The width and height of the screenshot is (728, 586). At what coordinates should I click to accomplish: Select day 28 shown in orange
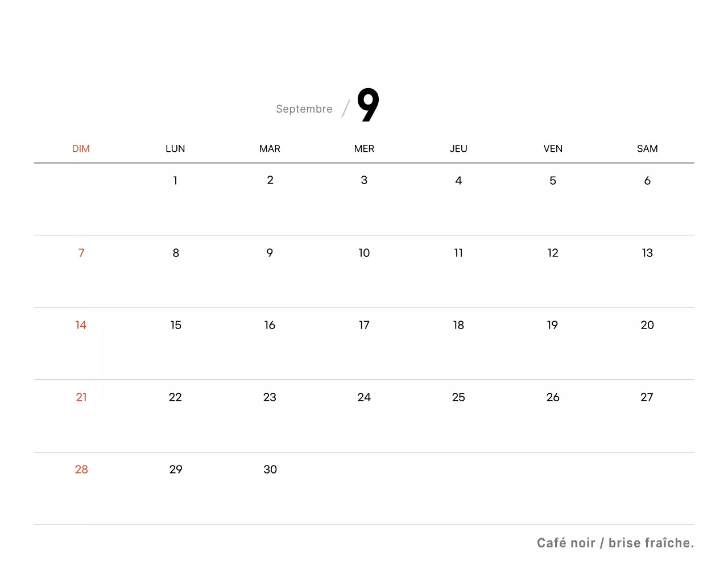[x=81, y=469]
